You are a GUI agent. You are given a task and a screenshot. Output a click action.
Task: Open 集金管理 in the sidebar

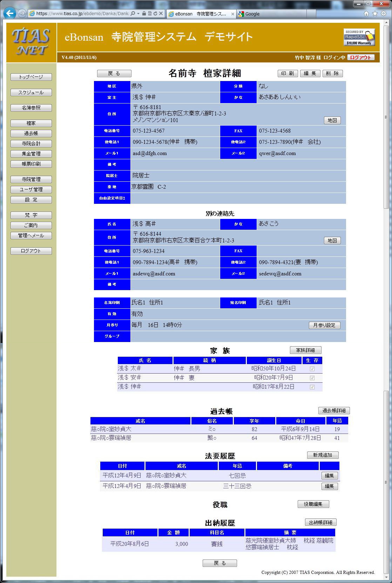(31, 154)
